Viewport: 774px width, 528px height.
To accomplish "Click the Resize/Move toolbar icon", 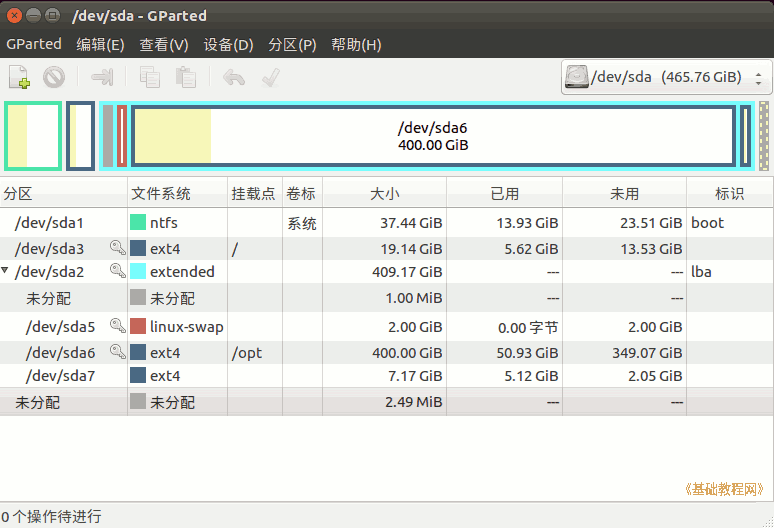I will tap(102, 77).
